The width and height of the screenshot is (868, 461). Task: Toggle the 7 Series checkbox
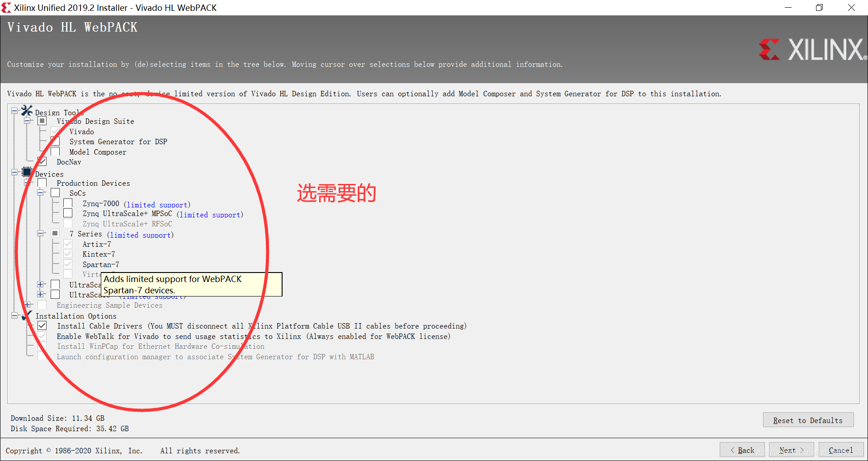coord(55,233)
